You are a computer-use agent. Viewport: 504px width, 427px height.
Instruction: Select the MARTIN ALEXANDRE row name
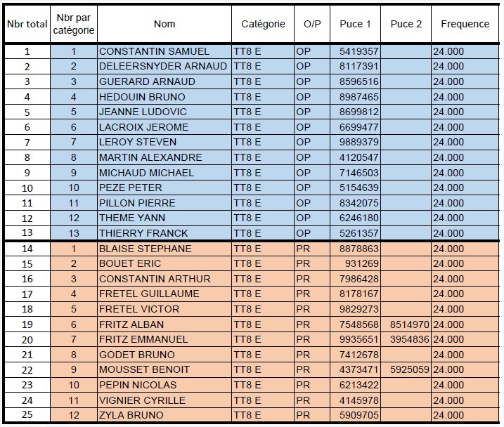(164, 157)
